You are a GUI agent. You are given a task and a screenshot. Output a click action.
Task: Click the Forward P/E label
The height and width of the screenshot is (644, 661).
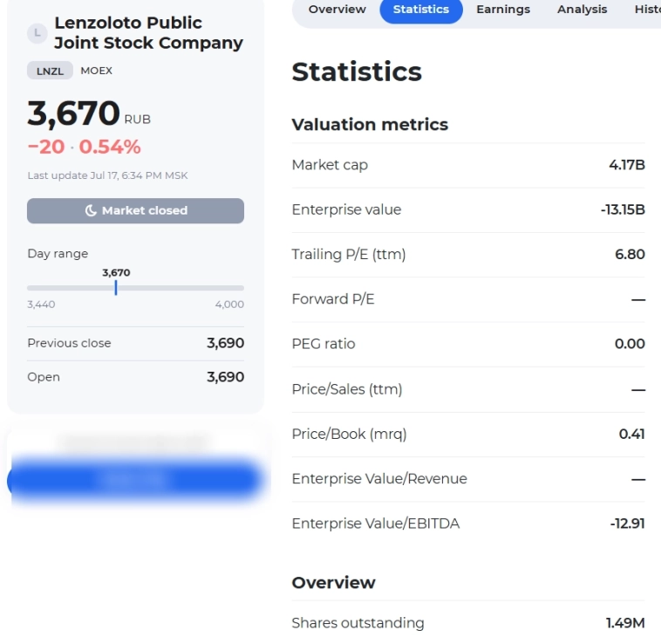(x=333, y=299)
